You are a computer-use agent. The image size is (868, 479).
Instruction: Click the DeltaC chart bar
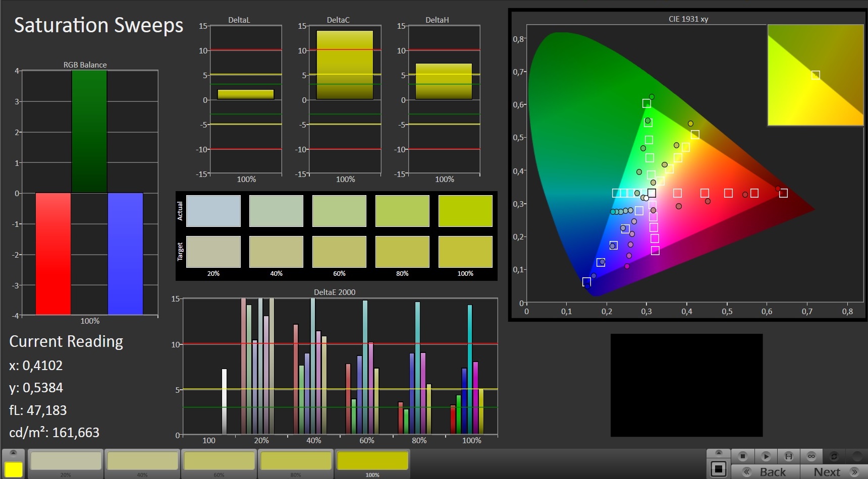pyautogui.click(x=345, y=65)
